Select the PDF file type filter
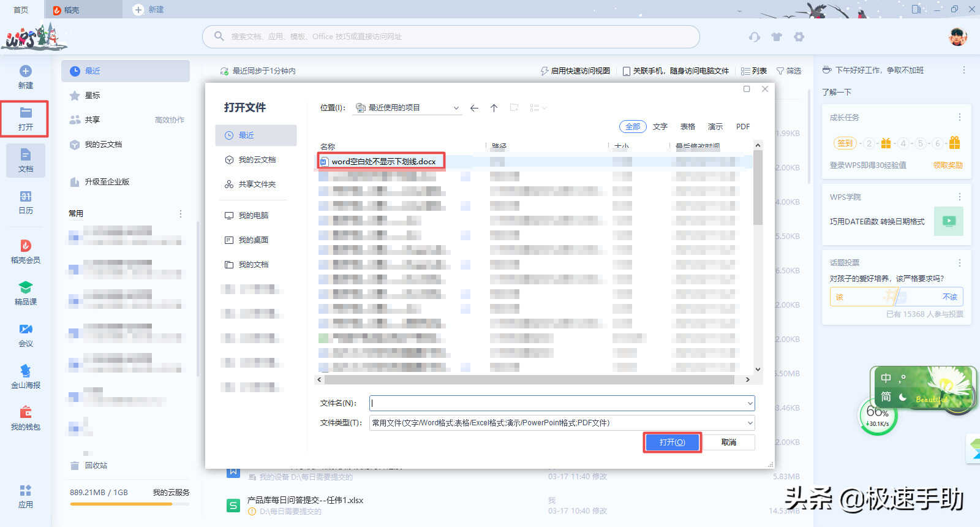The width and height of the screenshot is (980, 527). pos(743,126)
